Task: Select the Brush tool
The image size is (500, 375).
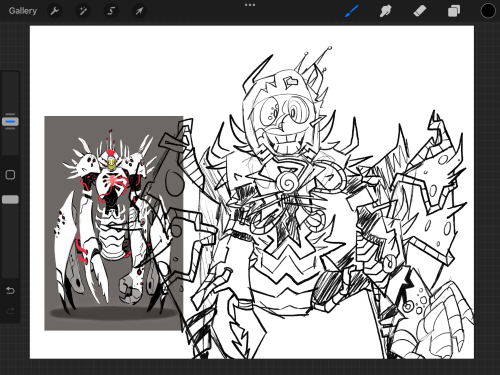Action: pyautogui.click(x=351, y=11)
